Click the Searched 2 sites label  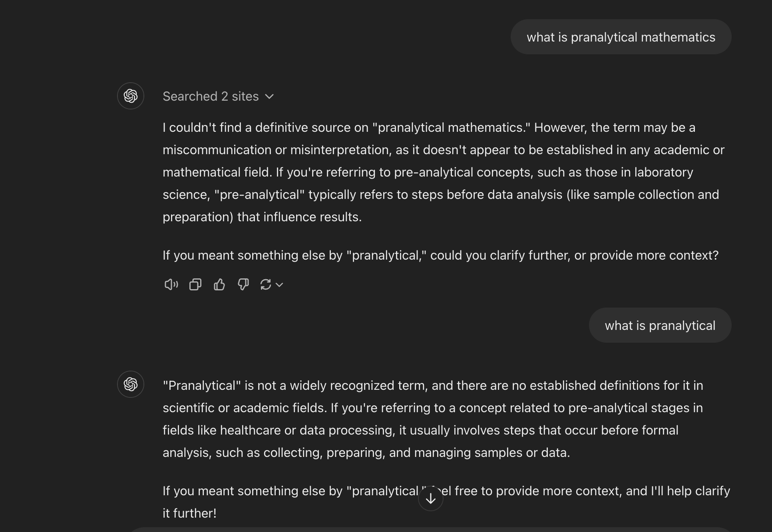click(x=210, y=96)
